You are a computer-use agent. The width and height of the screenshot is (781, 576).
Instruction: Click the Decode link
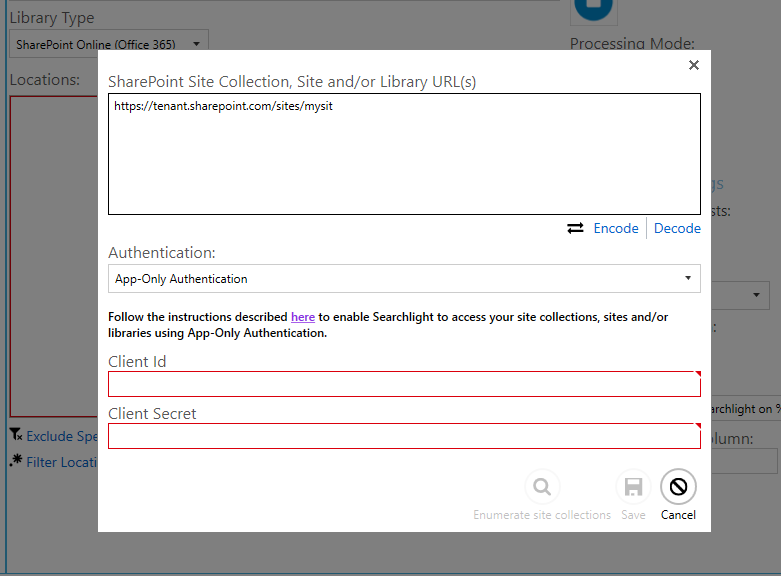coord(677,228)
